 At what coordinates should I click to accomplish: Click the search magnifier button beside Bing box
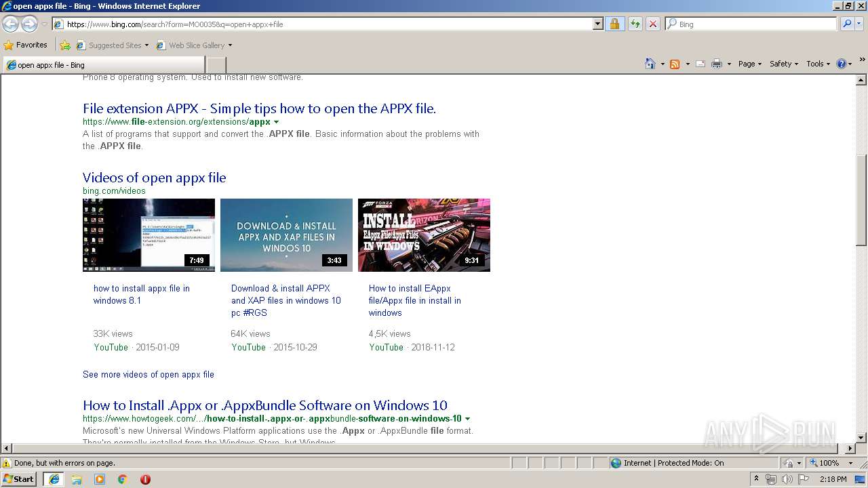pyautogui.click(x=846, y=24)
